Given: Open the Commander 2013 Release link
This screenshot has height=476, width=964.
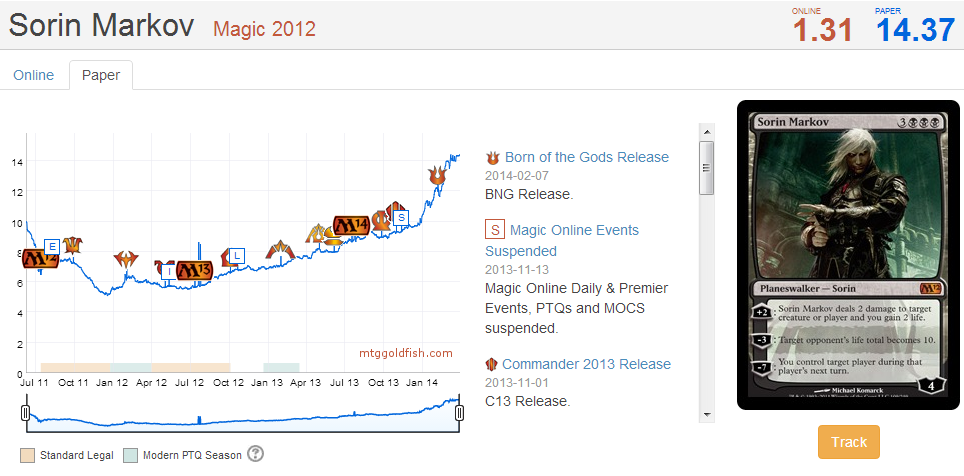Looking at the screenshot, I should pos(586,364).
